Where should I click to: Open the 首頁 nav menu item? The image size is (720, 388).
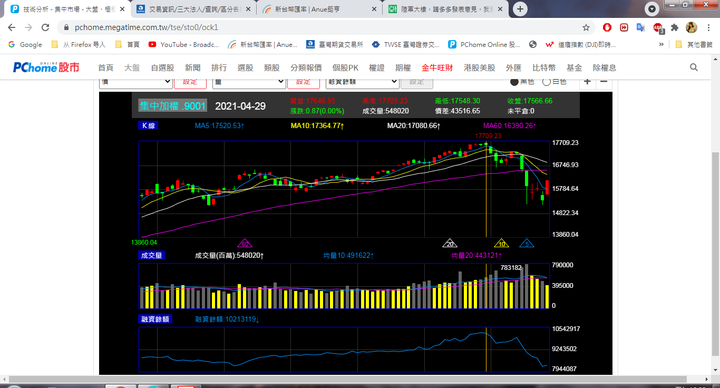(106, 67)
